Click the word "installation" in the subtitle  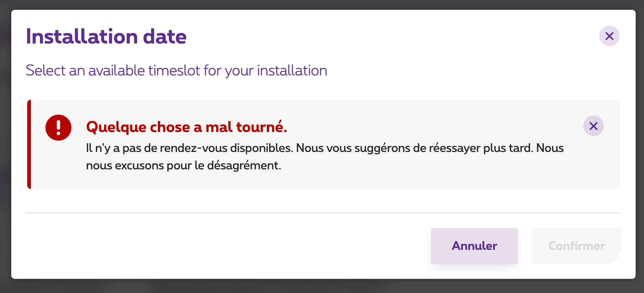click(x=292, y=70)
